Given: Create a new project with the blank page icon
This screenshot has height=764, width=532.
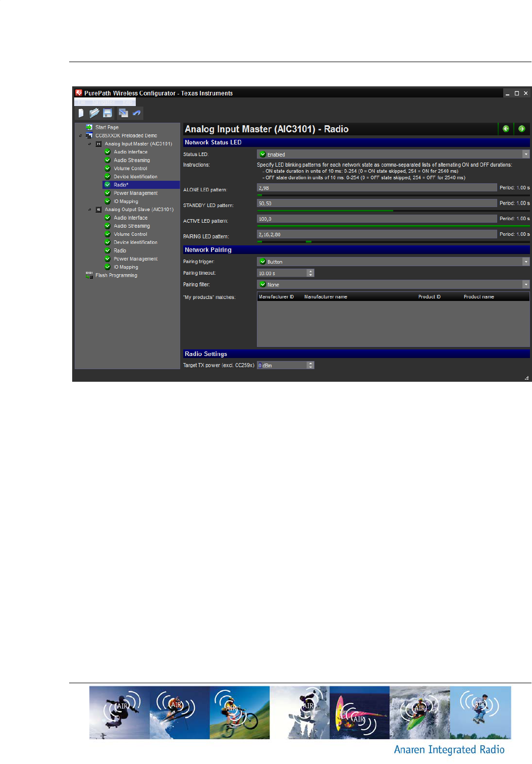Looking at the screenshot, I should (x=81, y=113).
